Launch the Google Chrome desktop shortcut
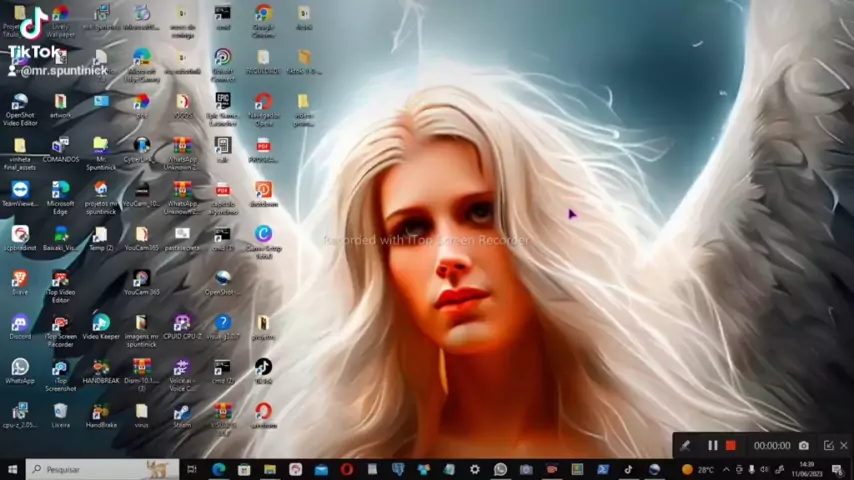This screenshot has width=854, height=480. coord(264,21)
